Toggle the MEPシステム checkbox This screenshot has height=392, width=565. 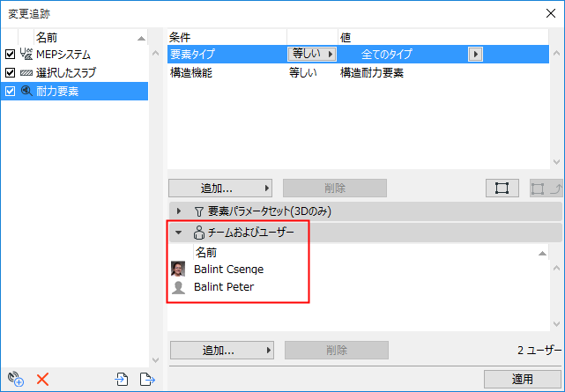click(10, 55)
